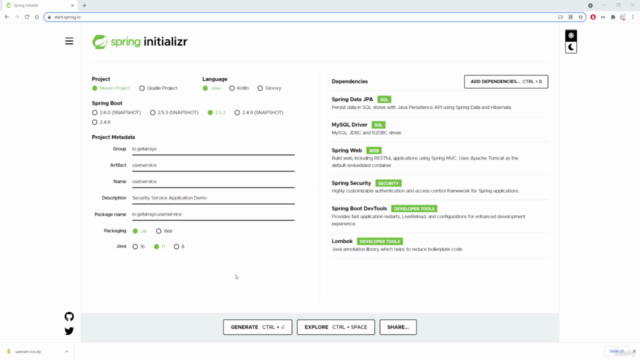
Task: Open the Twitter link icon
Action: tap(69, 331)
